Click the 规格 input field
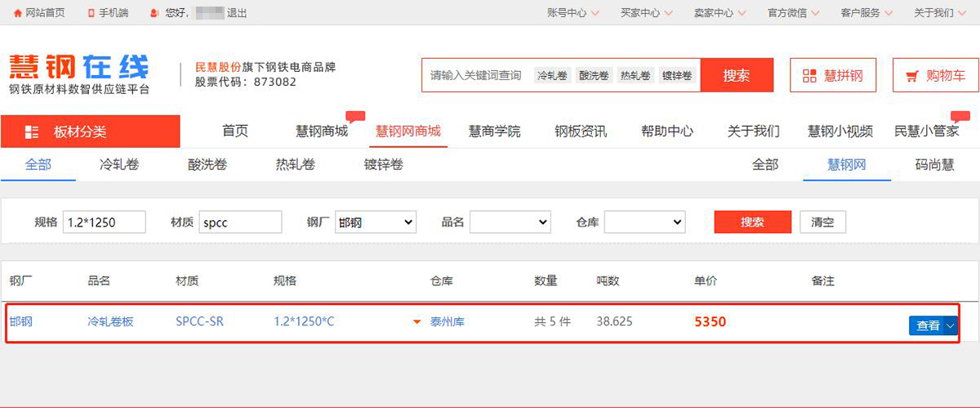 [x=104, y=222]
